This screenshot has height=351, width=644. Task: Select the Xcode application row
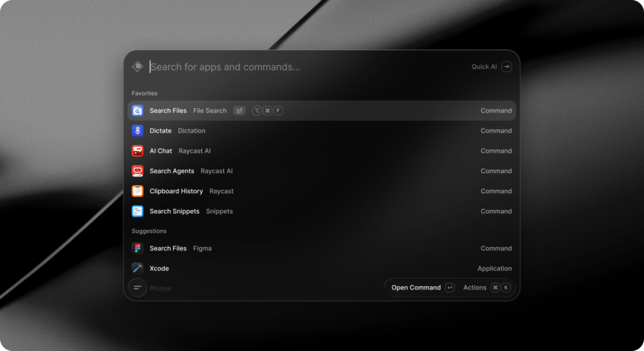click(321, 269)
